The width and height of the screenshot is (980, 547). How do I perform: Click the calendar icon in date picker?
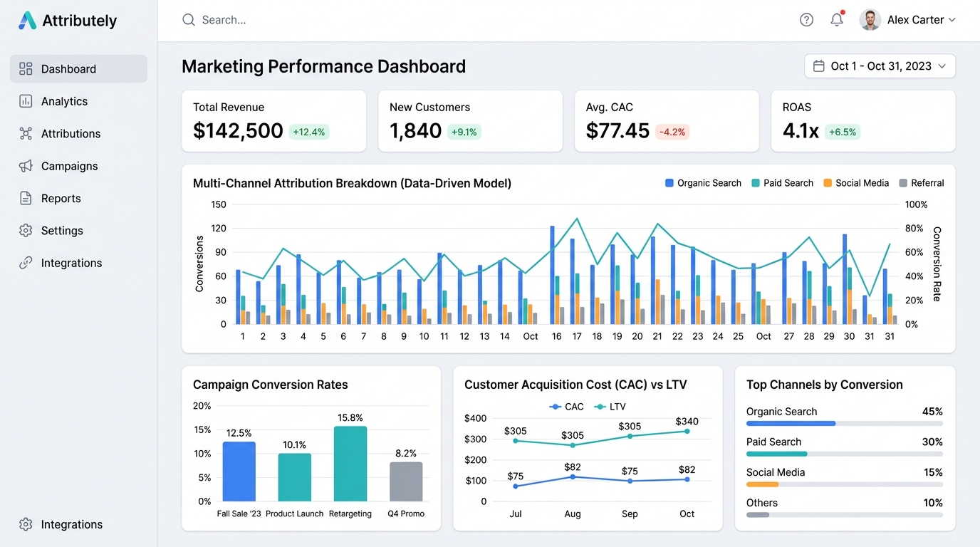coord(819,66)
